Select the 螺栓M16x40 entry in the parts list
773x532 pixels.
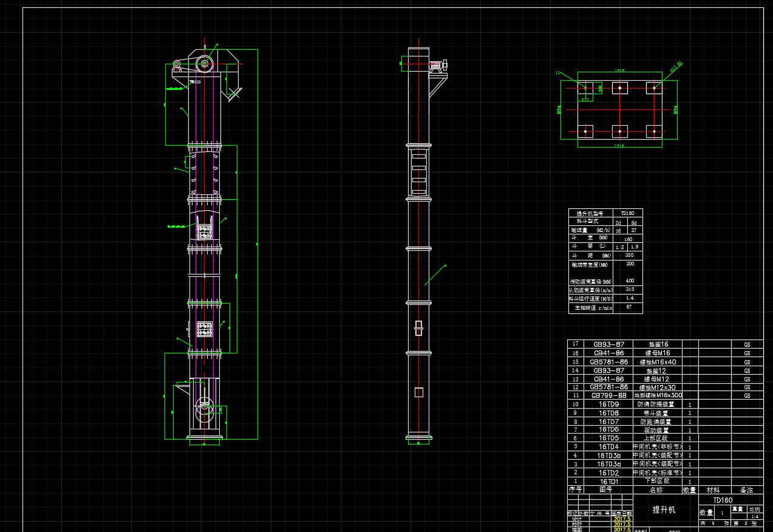pos(657,362)
